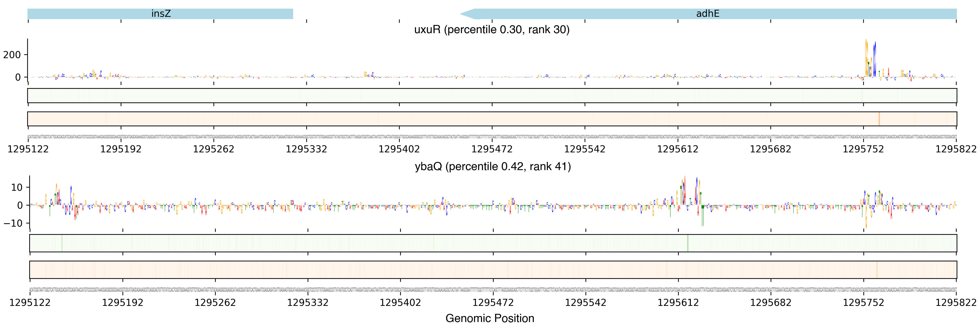
Task: Click the dark orange stripe in uxuR heatmap
Action: click(879, 119)
